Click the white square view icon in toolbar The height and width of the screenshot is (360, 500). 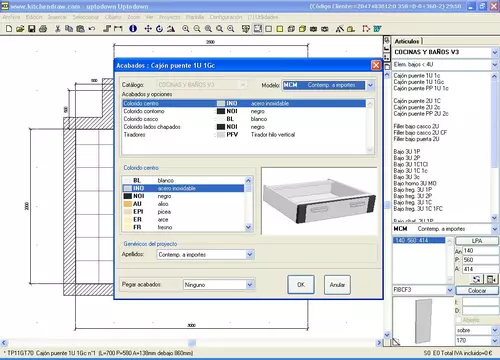click(269, 29)
